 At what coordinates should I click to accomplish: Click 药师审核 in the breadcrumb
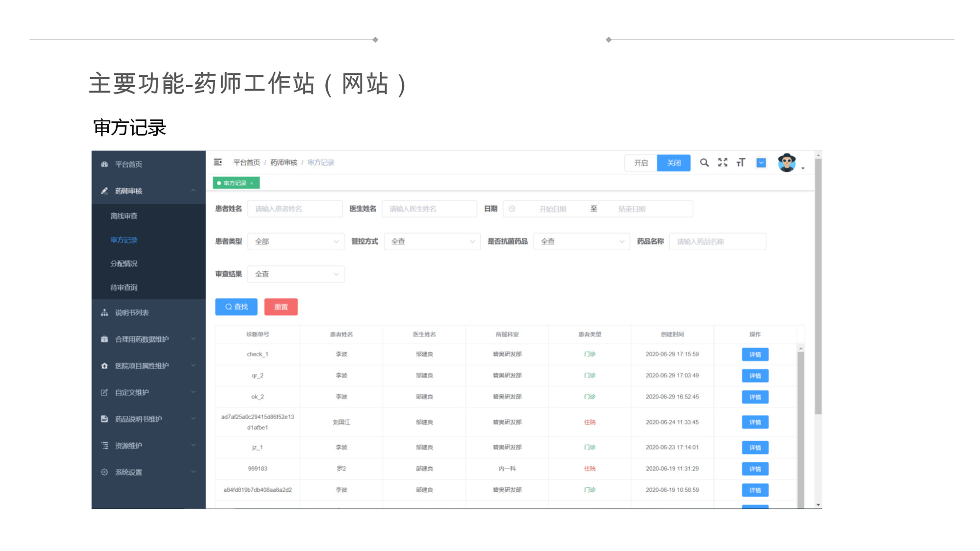pos(284,163)
